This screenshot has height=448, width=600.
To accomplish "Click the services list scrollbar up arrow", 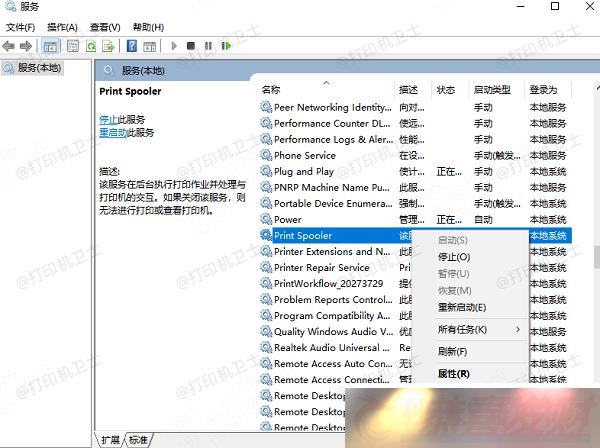I will tap(597, 88).
